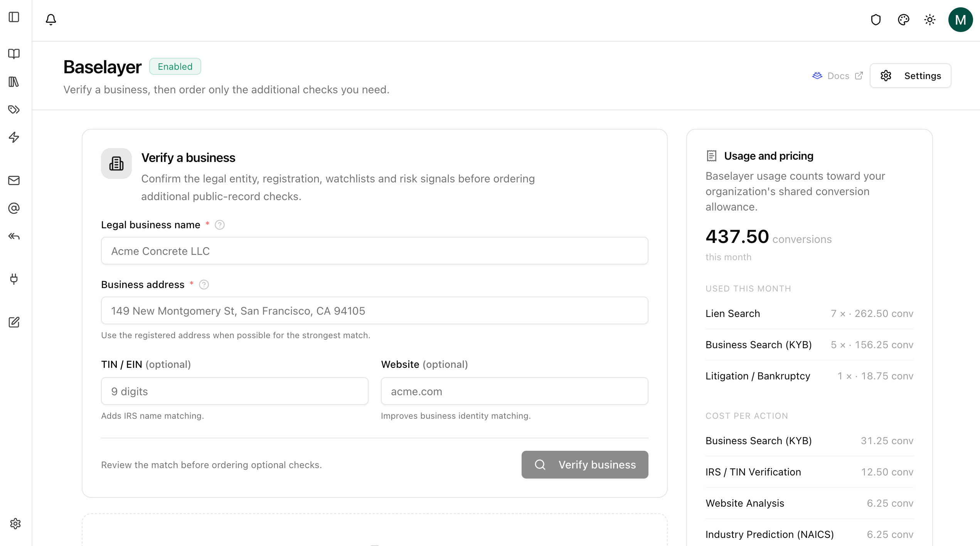Open the sidebar settings gear
Screen dimensions: 980x546
click(15, 524)
